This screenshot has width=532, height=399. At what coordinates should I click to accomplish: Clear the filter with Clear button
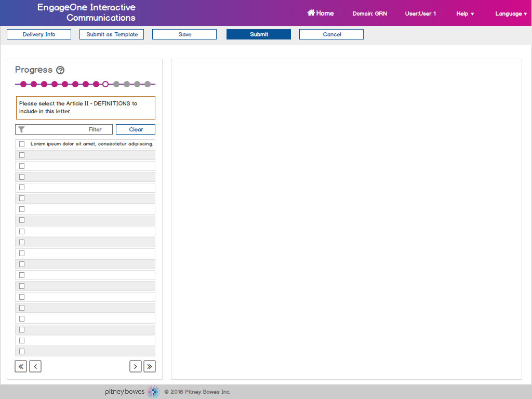(136, 129)
